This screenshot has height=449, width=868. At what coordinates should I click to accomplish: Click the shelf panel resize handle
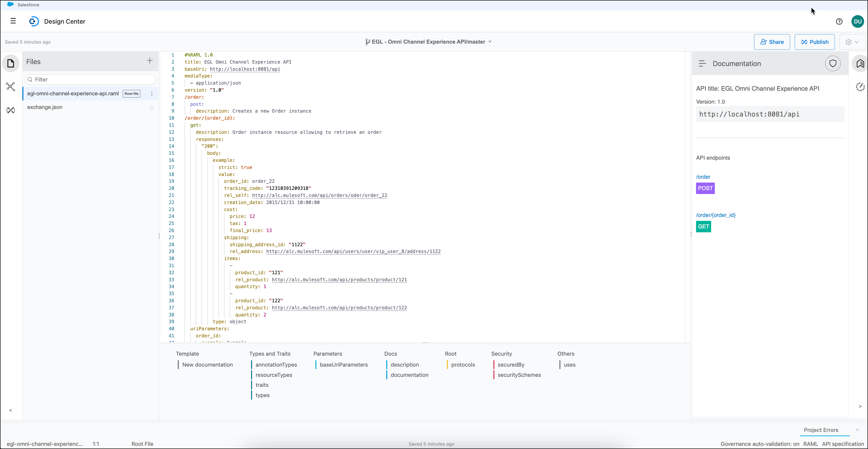pyautogui.click(x=425, y=343)
